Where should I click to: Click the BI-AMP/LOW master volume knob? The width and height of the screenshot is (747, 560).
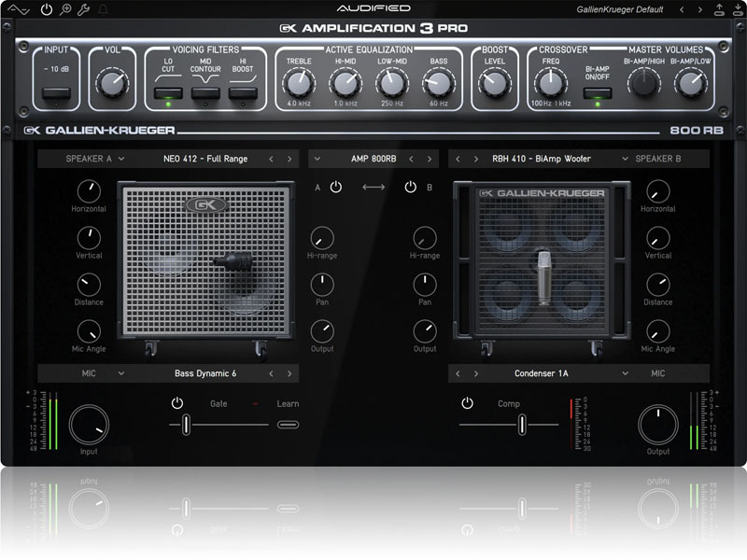691,83
